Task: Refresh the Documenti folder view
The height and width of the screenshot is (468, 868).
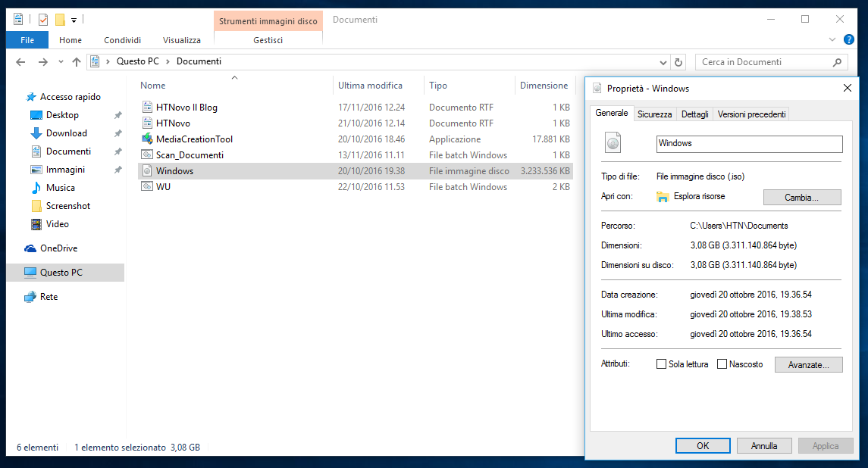Action: [678, 62]
